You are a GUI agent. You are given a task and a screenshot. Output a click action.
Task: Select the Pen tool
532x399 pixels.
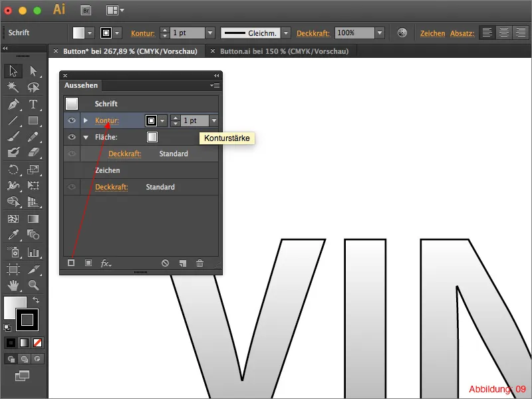13,104
